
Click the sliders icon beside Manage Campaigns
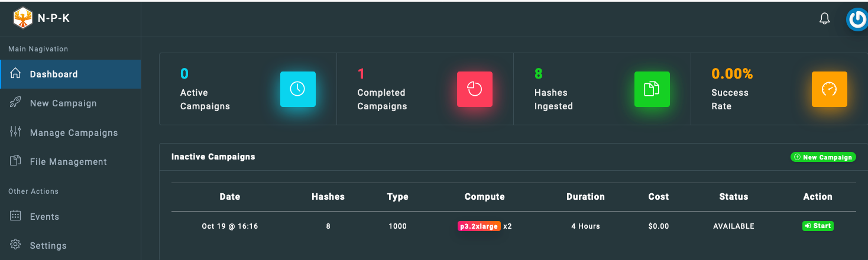point(16,132)
